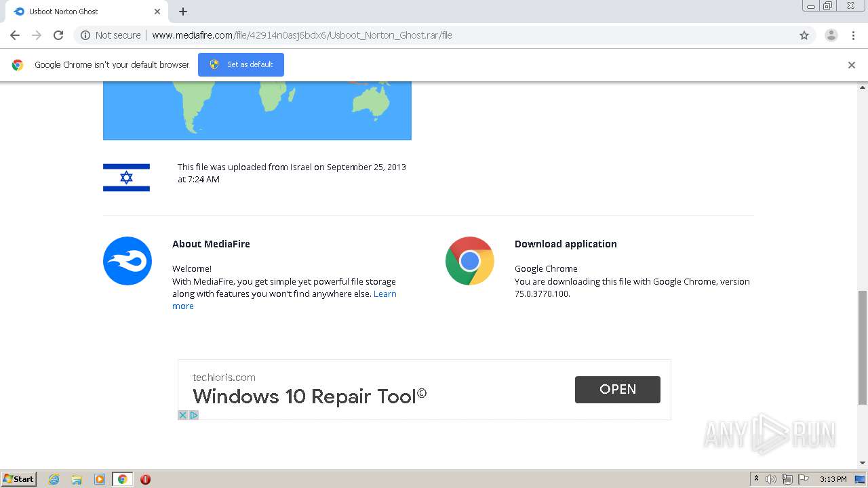Close the ad with X icon
868x488 pixels.
(182, 415)
